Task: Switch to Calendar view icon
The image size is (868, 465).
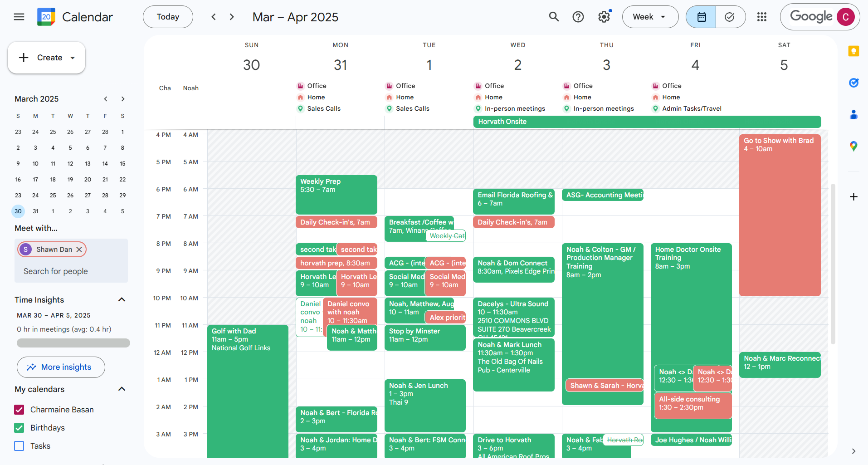Action: (x=701, y=17)
